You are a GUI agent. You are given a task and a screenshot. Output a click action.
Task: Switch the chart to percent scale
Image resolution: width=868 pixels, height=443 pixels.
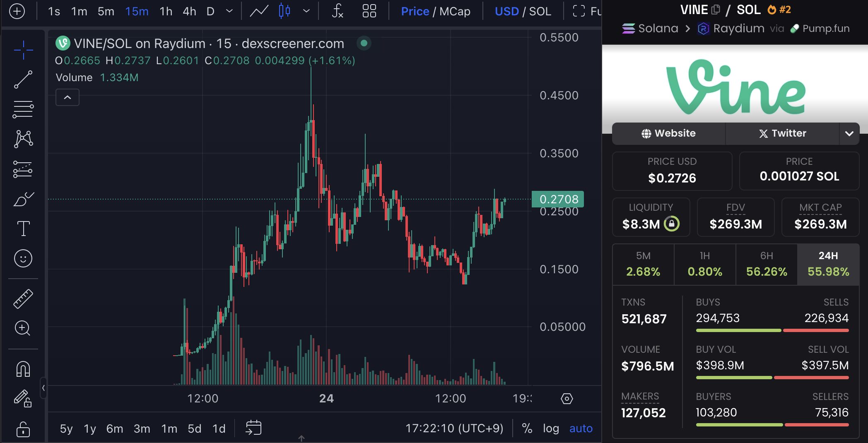(x=527, y=428)
